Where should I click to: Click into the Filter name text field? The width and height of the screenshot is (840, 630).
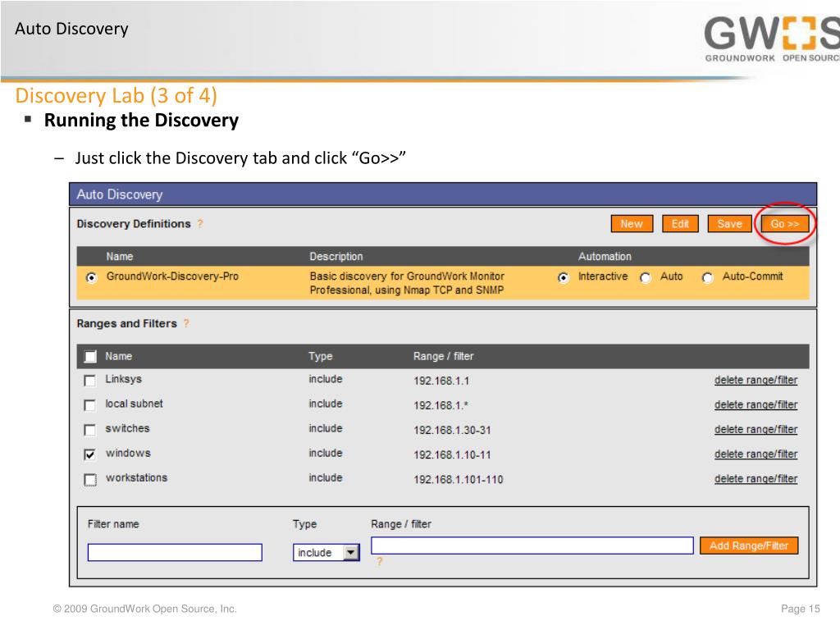(x=175, y=553)
